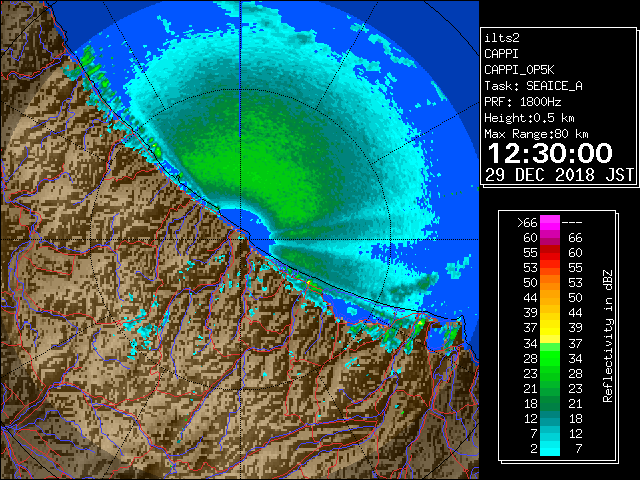Click the '2' lowest legend value label

click(x=534, y=449)
